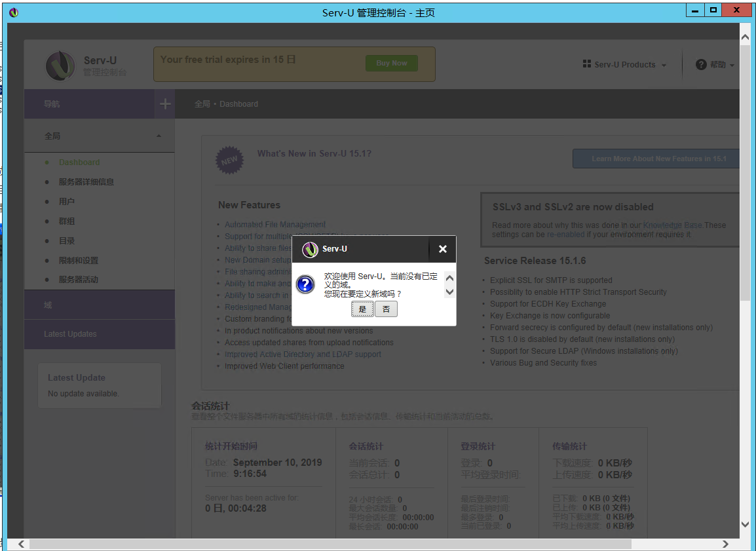Maximize the Serv-U console window
Viewport: 756px width, 551px height.
pyautogui.click(x=713, y=10)
